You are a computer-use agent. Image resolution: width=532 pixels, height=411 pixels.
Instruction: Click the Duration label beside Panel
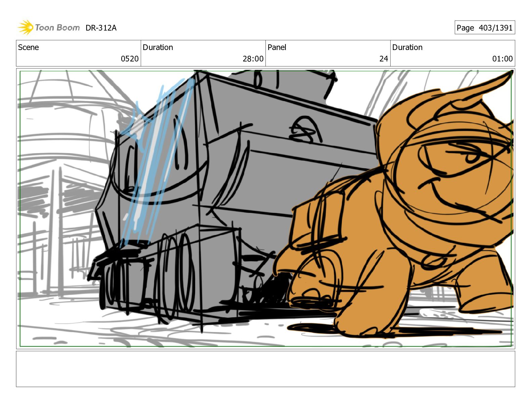(407, 47)
